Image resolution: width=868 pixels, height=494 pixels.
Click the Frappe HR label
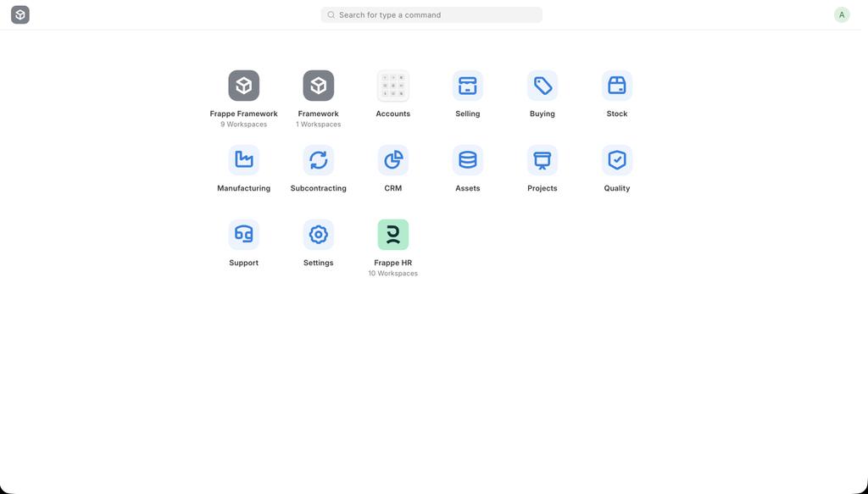tap(393, 263)
